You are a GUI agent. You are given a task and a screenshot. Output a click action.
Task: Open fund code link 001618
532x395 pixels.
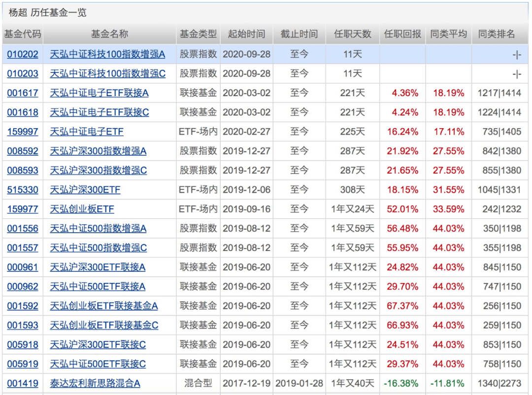pos(22,112)
